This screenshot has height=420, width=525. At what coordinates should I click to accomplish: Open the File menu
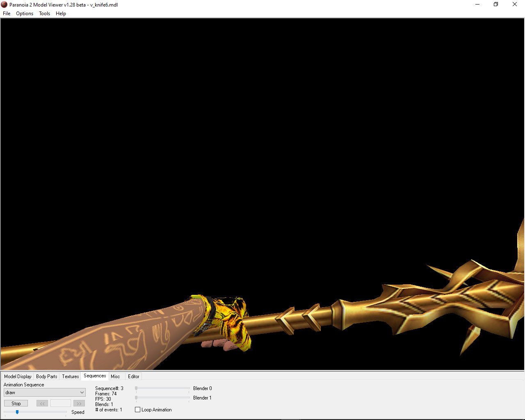(x=7, y=14)
